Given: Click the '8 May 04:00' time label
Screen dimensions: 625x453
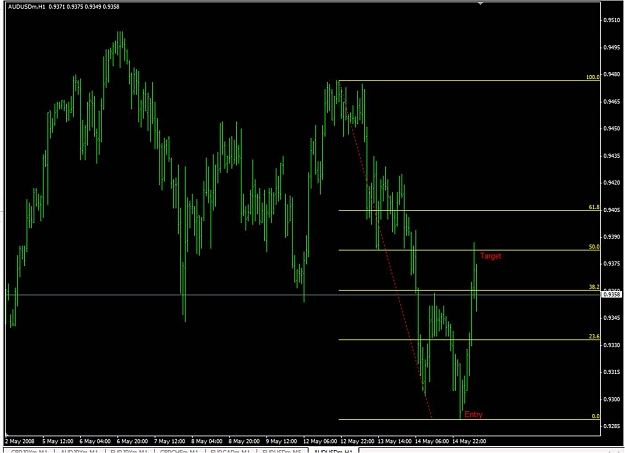Looking at the screenshot, I should click(207, 441).
